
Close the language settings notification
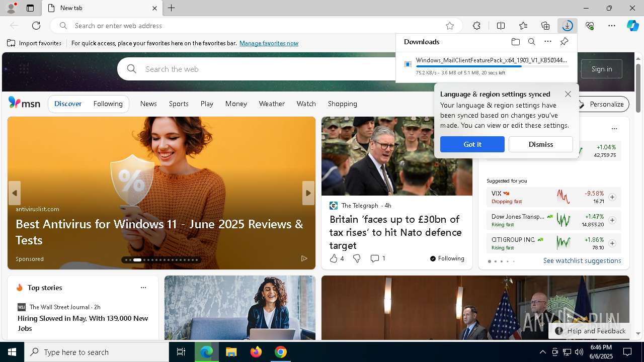(568, 94)
